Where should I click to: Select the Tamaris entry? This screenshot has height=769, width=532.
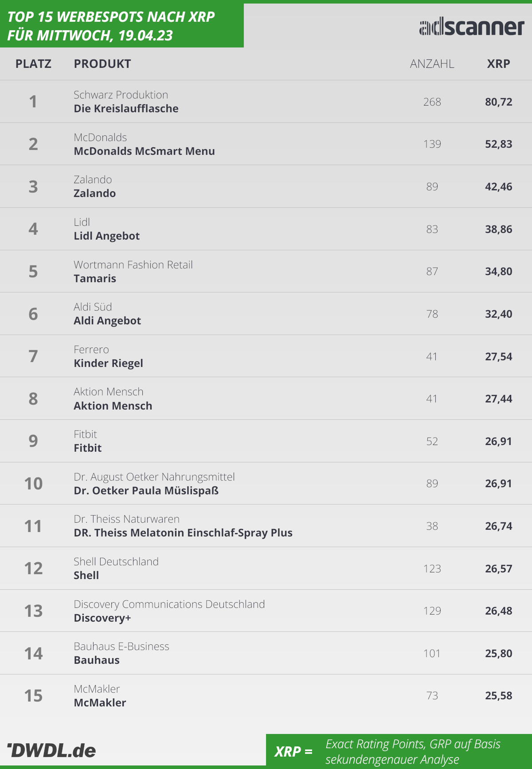click(95, 278)
